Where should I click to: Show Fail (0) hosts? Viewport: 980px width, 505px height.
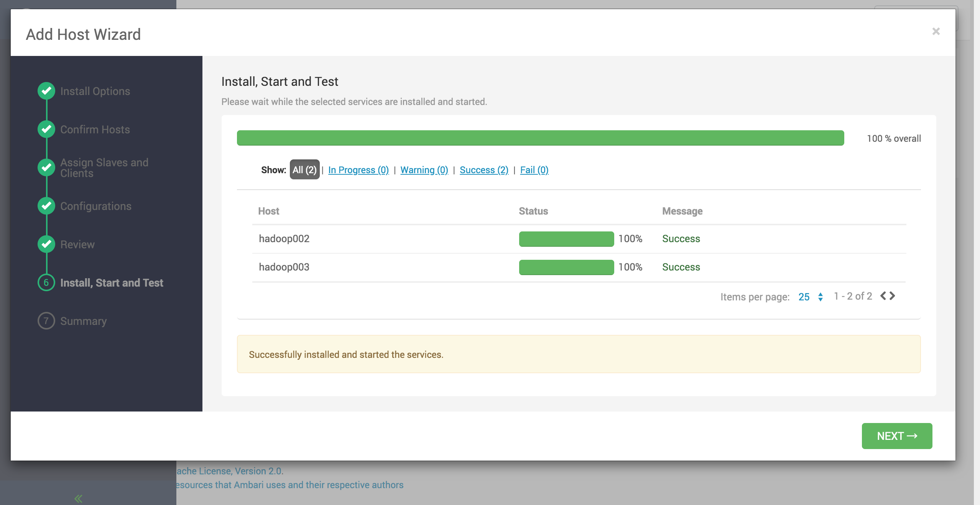(x=534, y=170)
